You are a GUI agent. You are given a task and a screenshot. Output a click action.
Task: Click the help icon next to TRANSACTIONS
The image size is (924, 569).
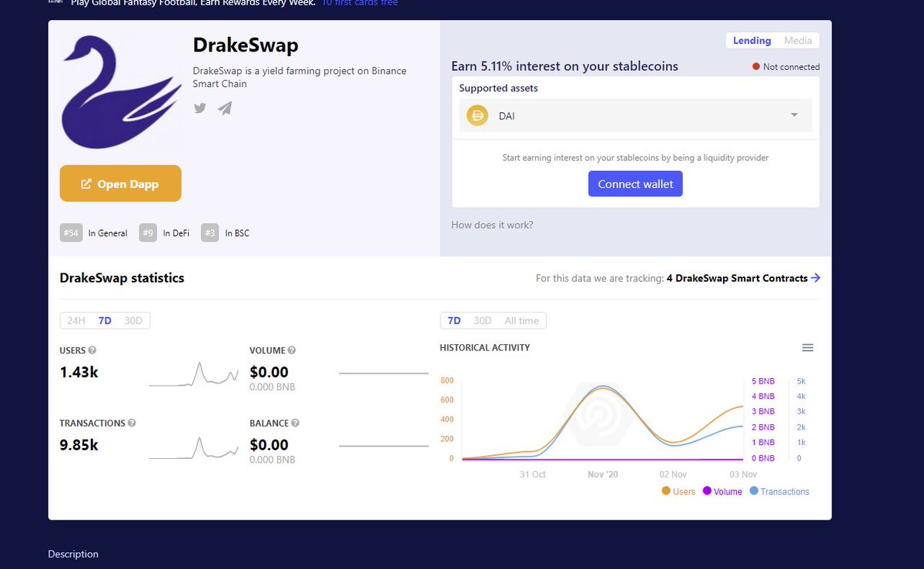[132, 423]
